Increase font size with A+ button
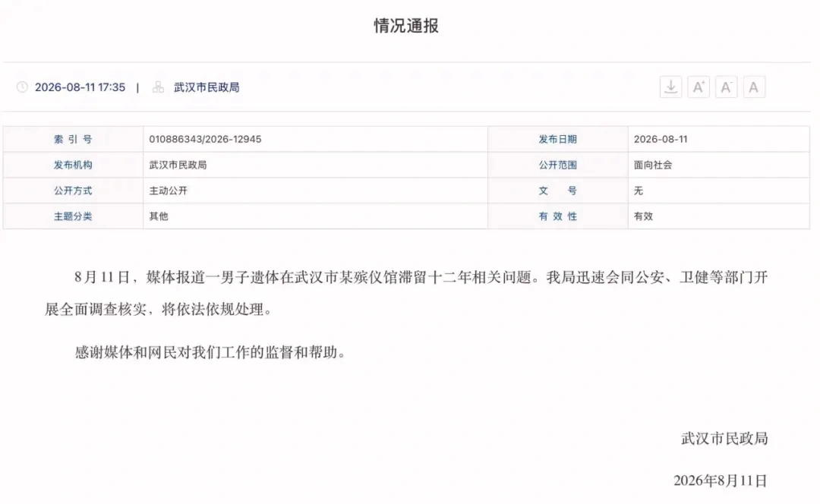This screenshot has height=504, width=820. [x=699, y=87]
